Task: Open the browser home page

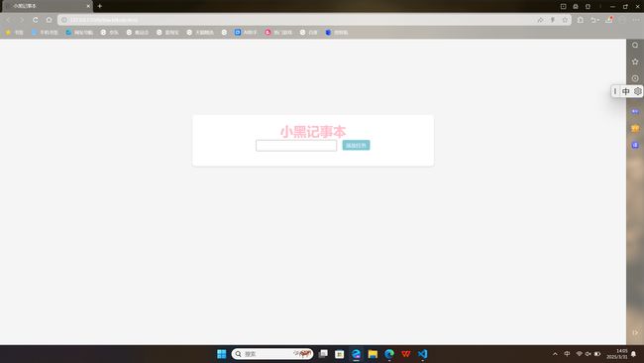Action: pos(49,20)
